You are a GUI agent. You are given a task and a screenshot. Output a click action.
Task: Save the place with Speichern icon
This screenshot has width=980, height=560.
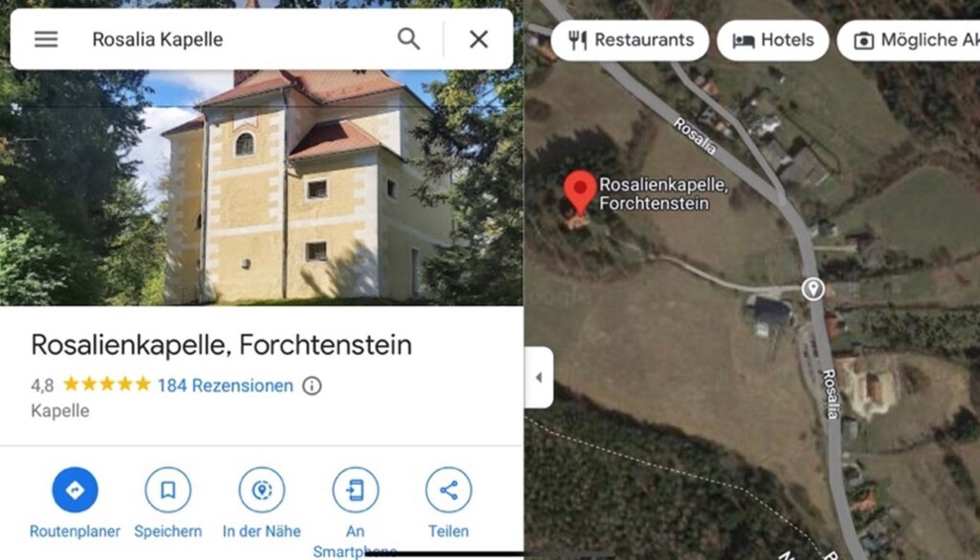(x=168, y=489)
